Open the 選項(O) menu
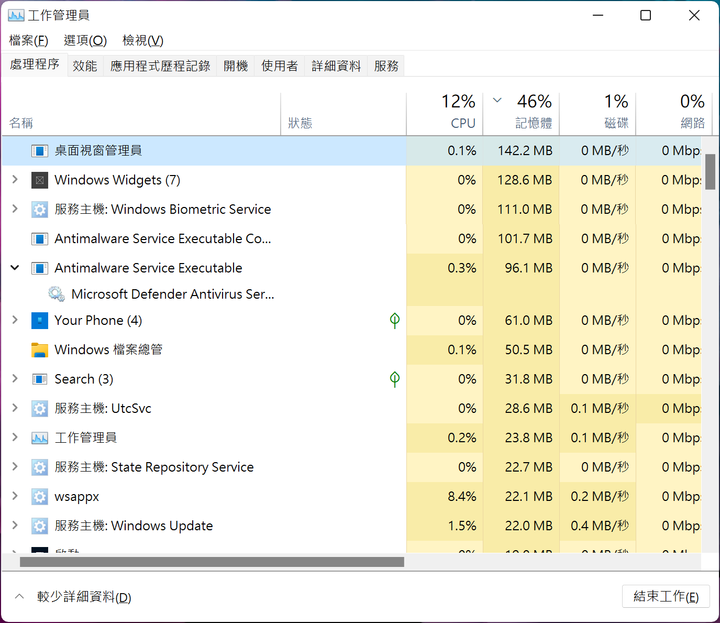This screenshot has width=720, height=623. (85, 41)
